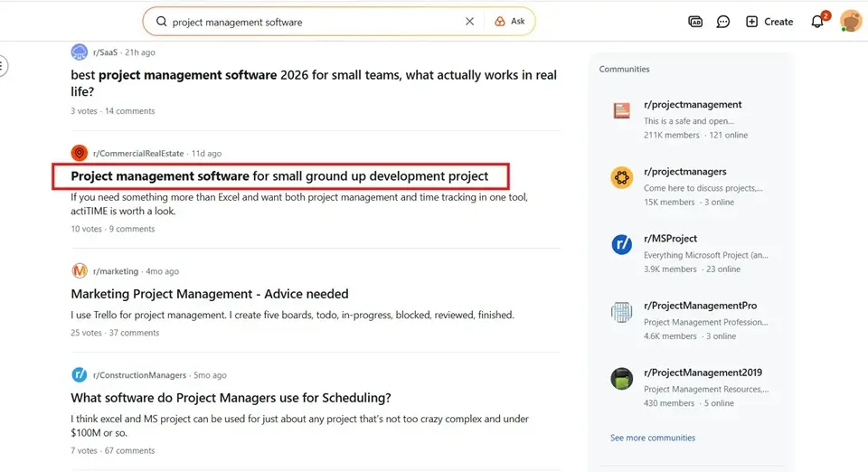Clear the search query with X
868x472 pixels.
(469, 22)
